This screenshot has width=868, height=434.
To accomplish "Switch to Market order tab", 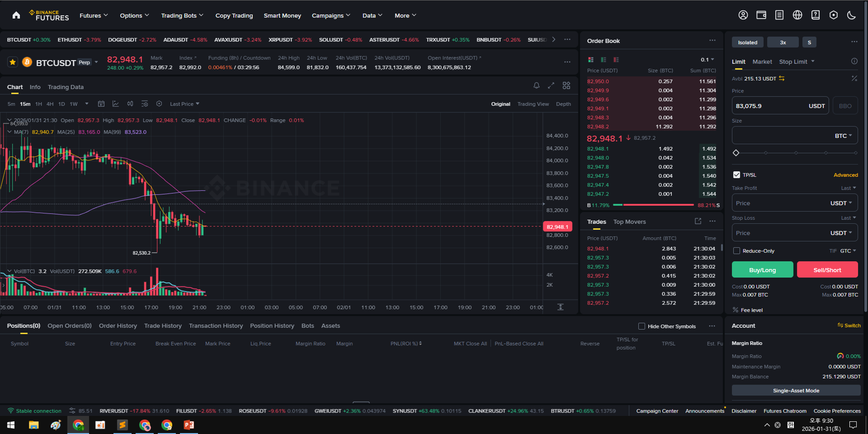I will [x=762, y=62].
